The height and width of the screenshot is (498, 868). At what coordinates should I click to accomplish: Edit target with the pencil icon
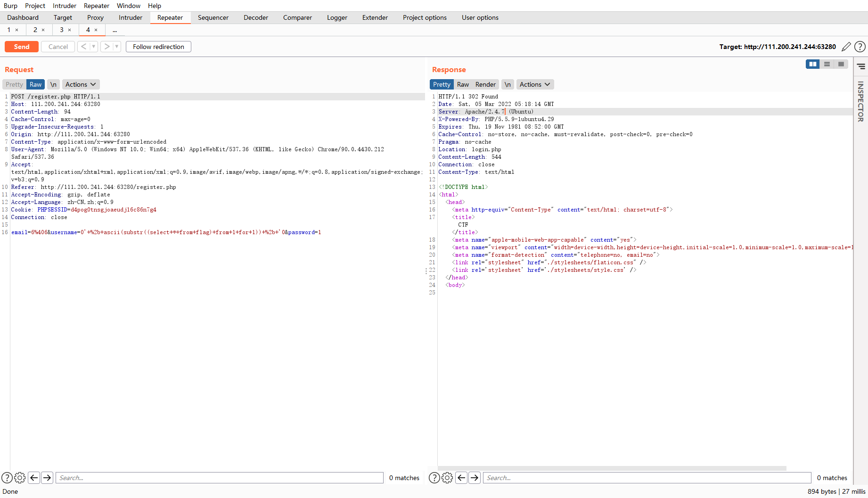tap(846, 47)
